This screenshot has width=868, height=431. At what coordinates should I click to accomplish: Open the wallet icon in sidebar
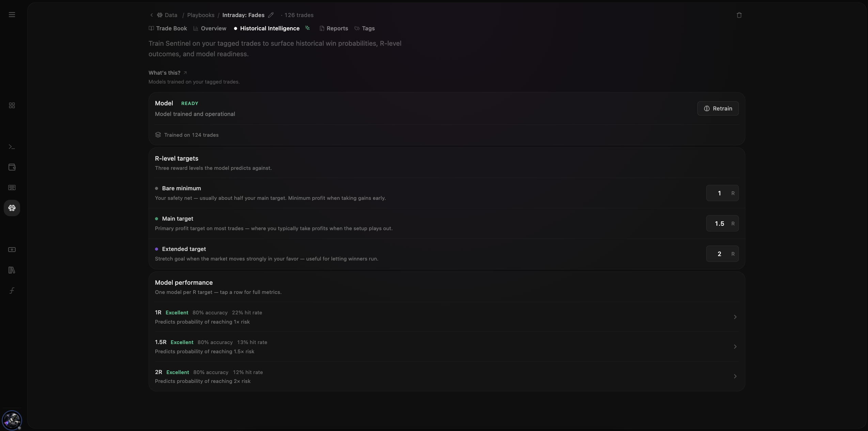coord(12,167)
